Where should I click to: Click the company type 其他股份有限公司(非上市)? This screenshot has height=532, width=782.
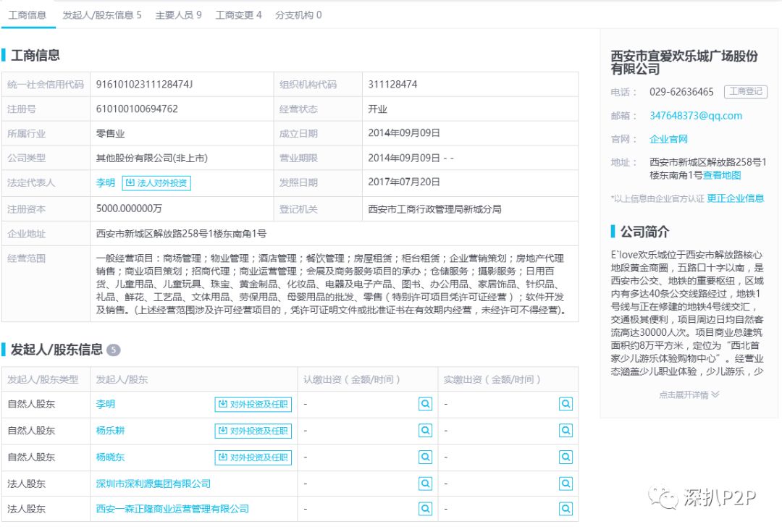151,158
